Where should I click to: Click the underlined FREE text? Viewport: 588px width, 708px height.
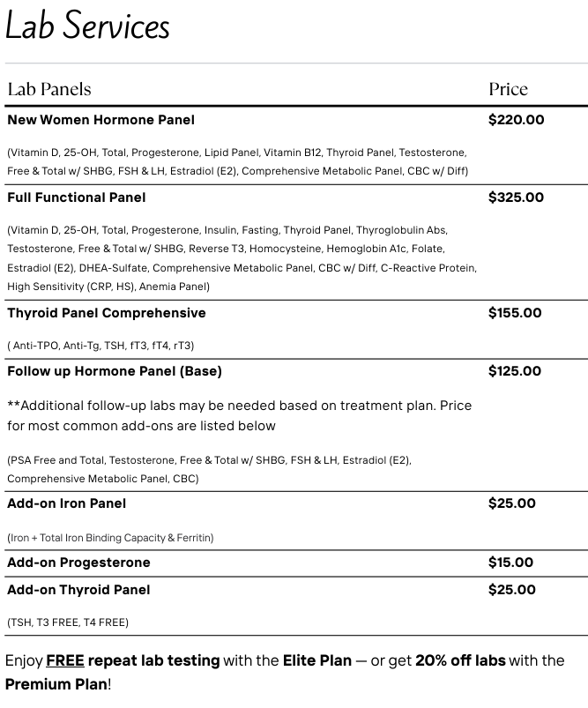64,660
